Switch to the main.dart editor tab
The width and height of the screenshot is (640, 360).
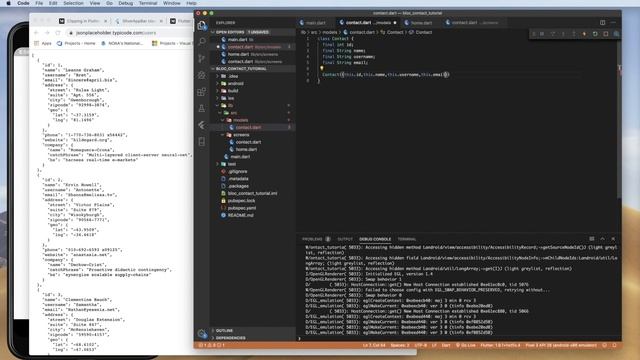tap(316, 23)
